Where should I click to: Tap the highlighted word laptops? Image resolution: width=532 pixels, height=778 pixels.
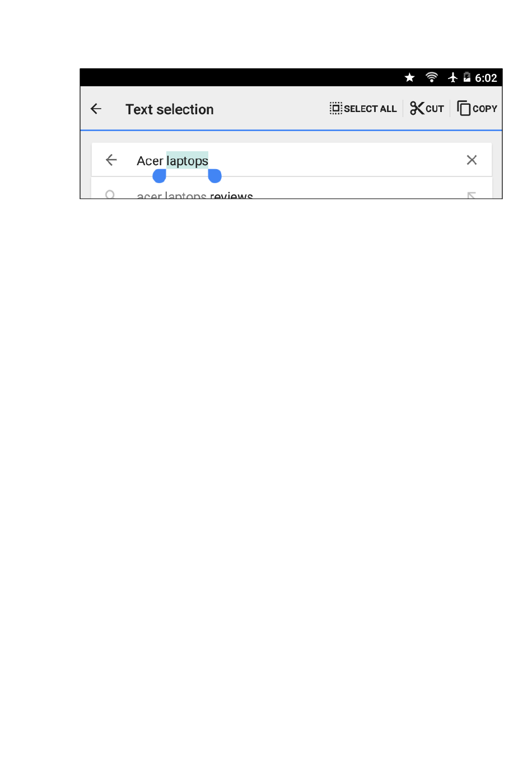187,161
